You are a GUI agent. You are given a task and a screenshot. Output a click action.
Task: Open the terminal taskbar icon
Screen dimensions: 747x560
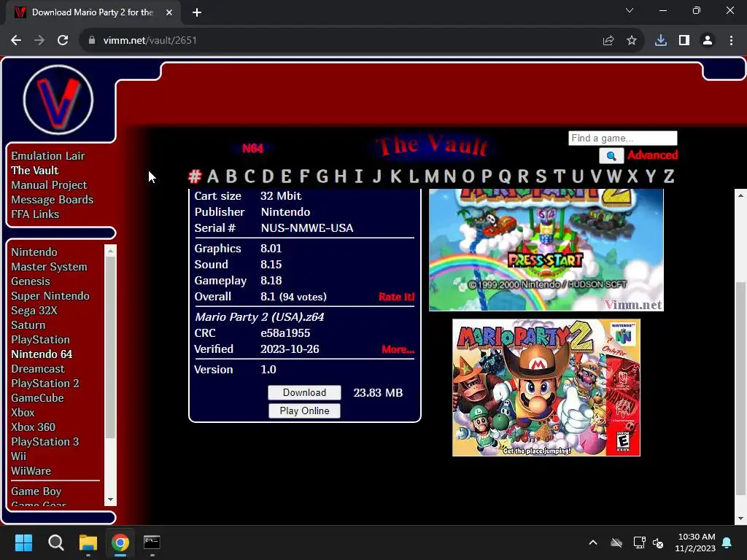coord(152,542)
